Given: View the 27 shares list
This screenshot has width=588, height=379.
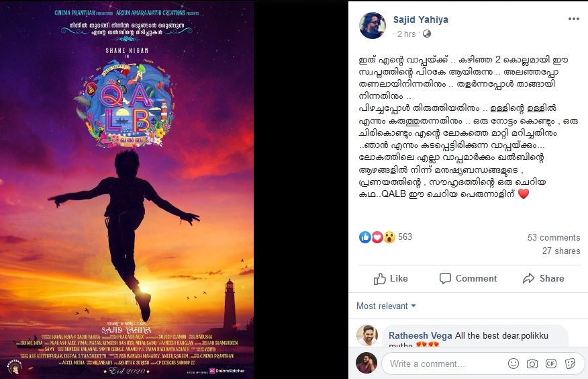Looking at the screenshot, I should [x=561, y=251].
